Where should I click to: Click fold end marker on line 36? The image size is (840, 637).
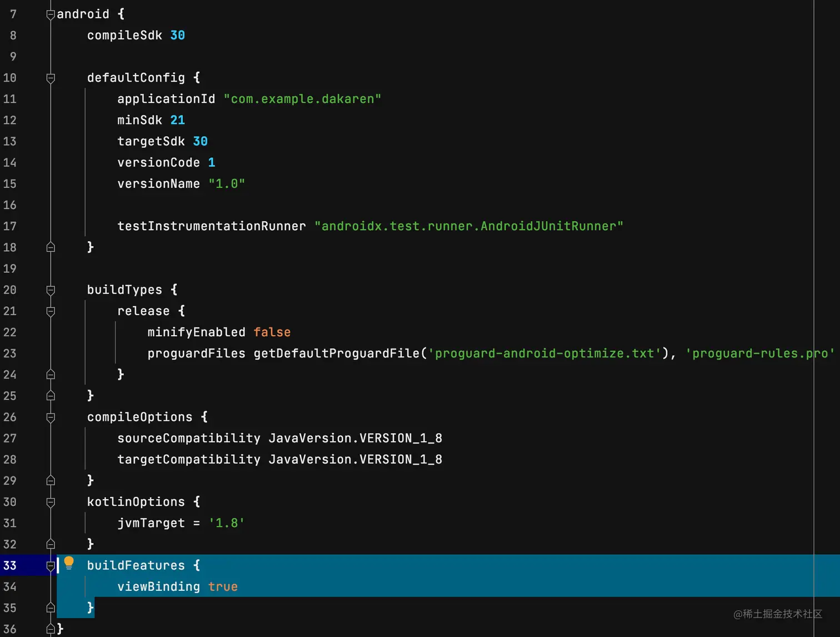tap(51, 629)
